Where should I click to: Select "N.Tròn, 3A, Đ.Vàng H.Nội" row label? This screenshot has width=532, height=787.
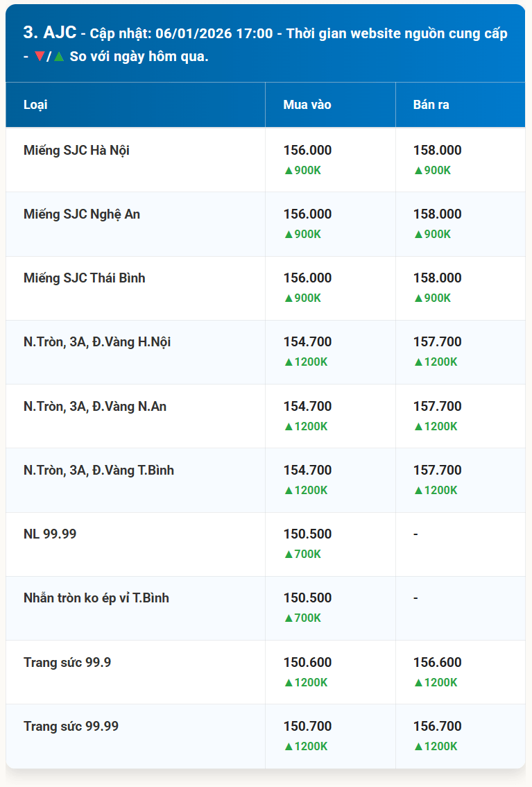(97, 342)
